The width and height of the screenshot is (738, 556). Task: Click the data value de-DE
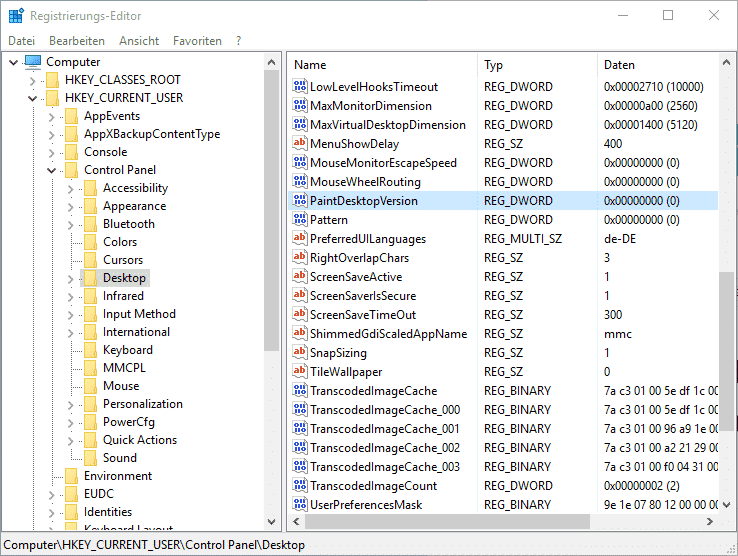point(619,239)
